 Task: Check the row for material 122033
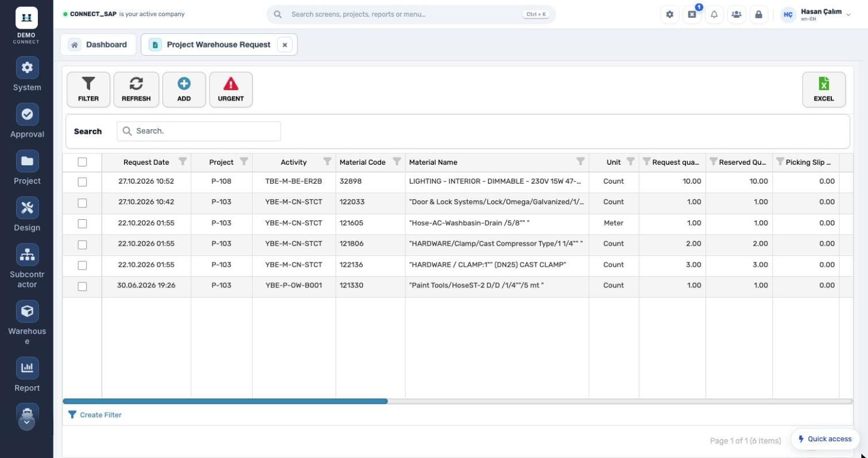[x=82, y=203]
